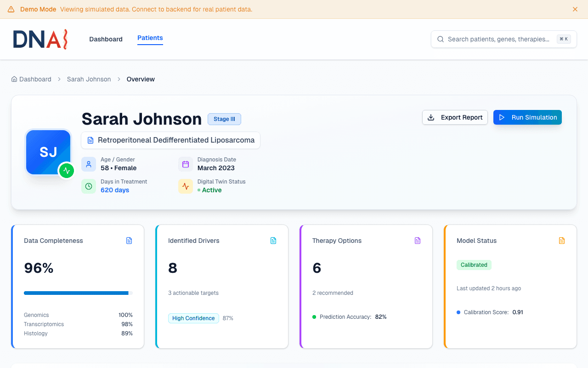The width and height of the screenshot is (588, 368).
Task: Open Sarah Johnson from the breadcrumb
Action: point(89,79)
